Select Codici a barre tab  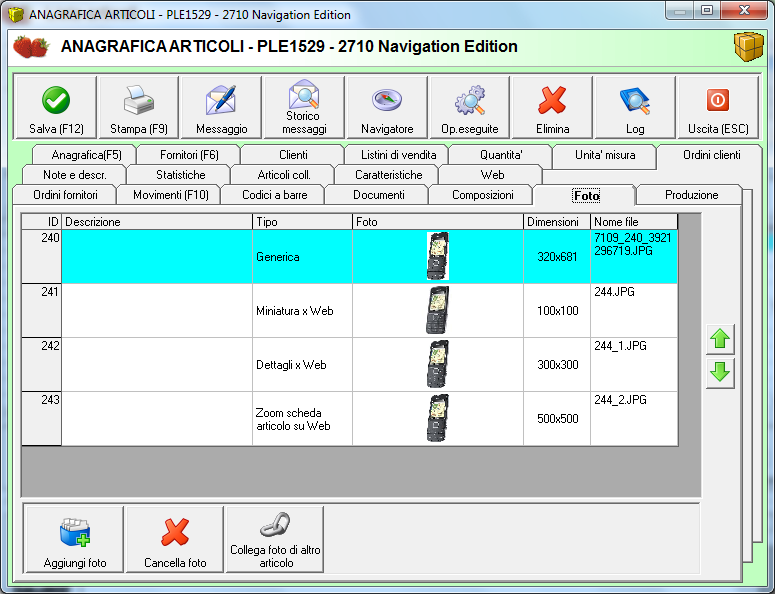click(274, 195)
